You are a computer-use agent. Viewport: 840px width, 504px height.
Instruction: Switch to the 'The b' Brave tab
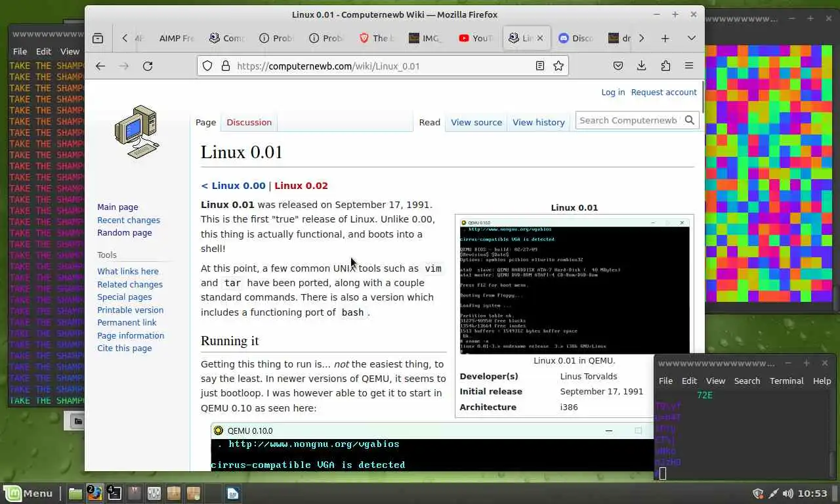pos(377,38)
